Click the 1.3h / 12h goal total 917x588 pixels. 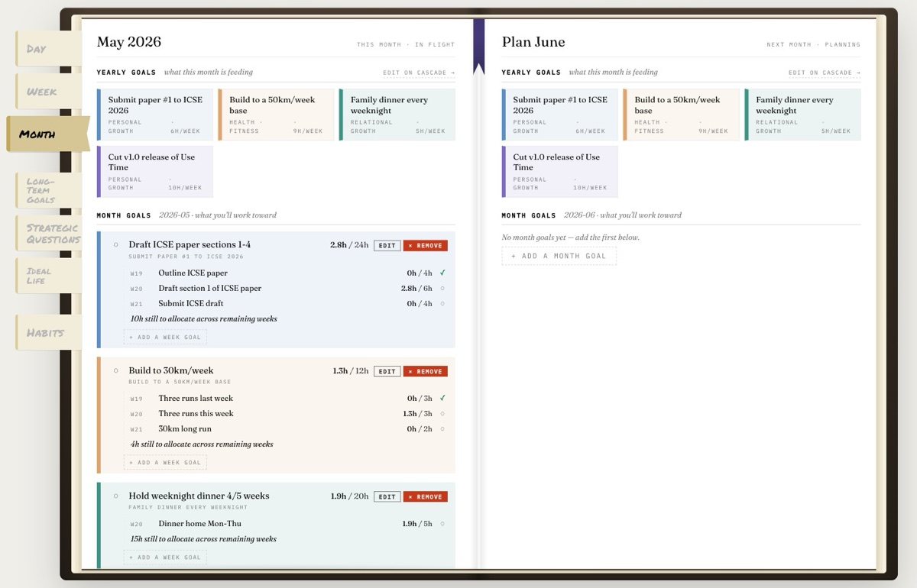351,370
